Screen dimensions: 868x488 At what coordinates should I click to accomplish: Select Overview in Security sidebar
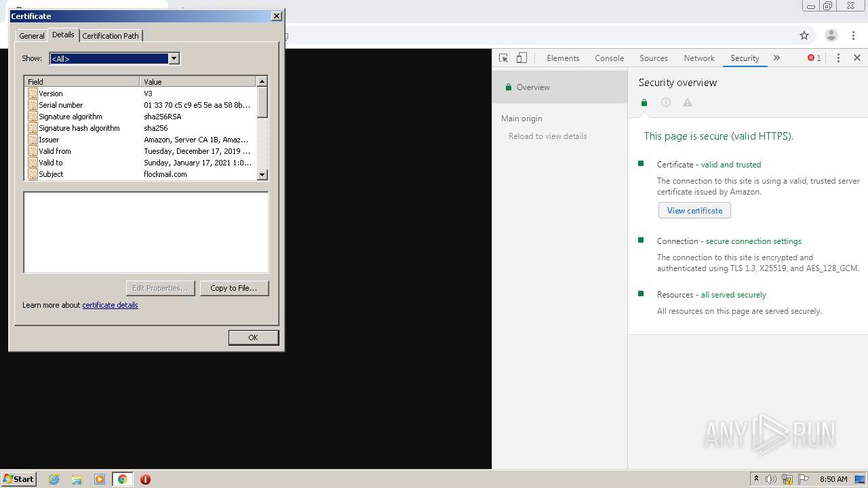point(559,87)
